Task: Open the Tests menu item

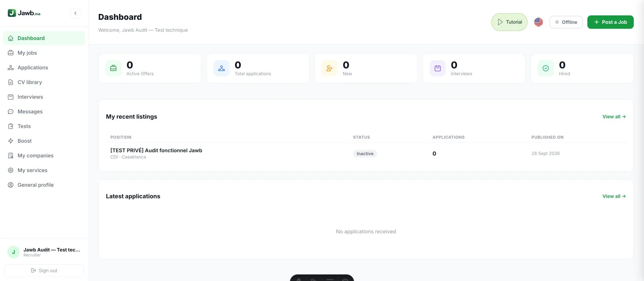Action: (44, 126)
